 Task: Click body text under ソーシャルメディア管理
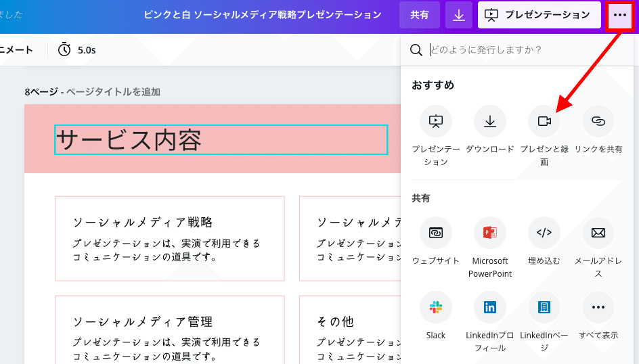click(x=167, y=349)
